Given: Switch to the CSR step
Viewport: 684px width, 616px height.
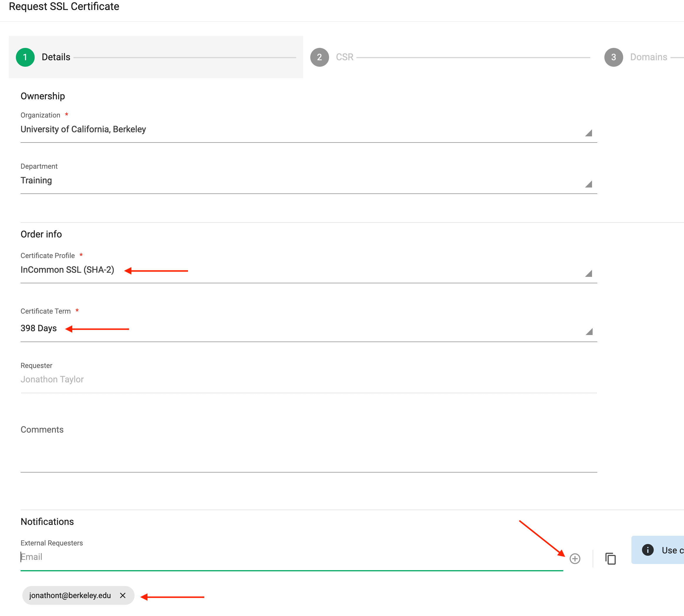Looking at the screenshot, I should coord(344,57).
